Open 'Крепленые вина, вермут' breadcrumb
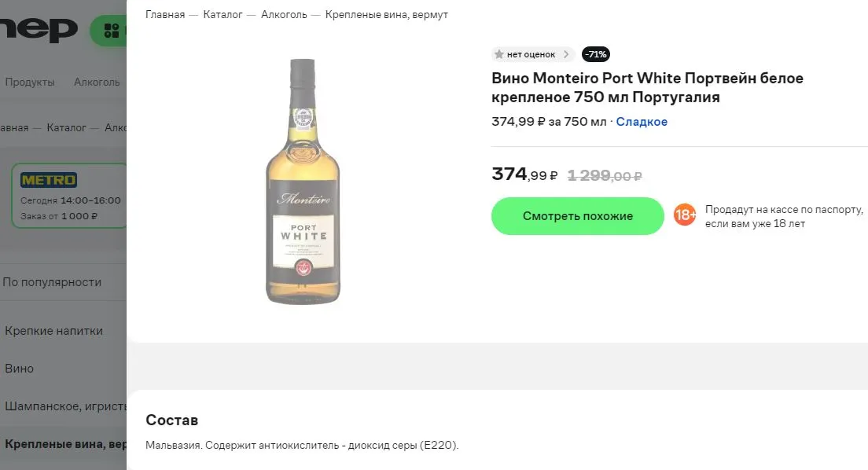Image resolution: width=868 pixels, height=470 pixels. [x=386, y=15]
